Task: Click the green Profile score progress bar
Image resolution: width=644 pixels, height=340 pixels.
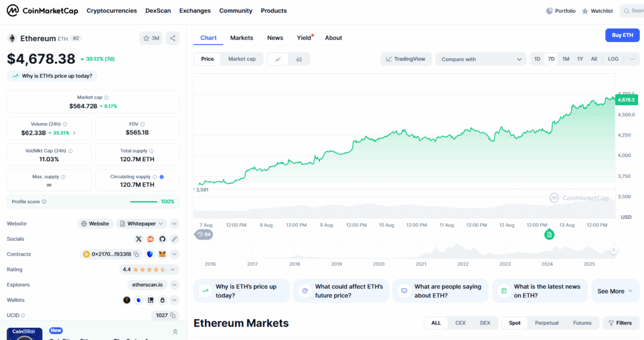Action: click(x=144, y=202)
